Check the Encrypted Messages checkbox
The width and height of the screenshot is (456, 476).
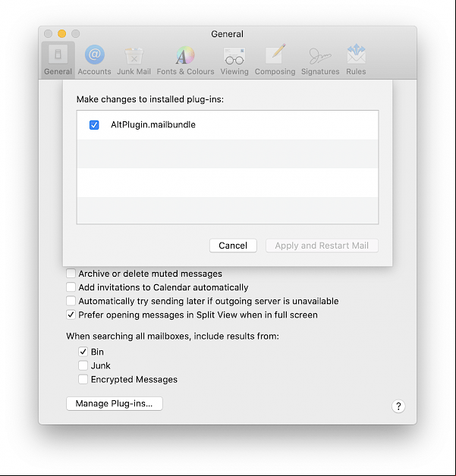click(x=83, y=379)
